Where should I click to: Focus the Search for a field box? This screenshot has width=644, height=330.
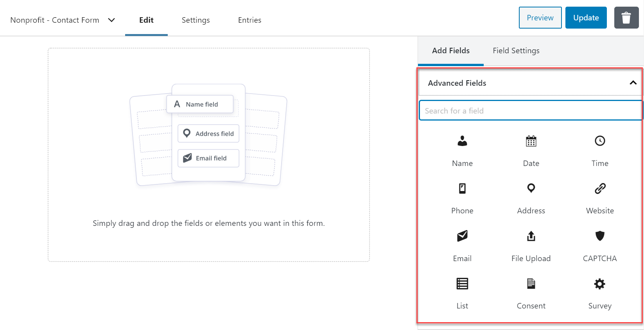pyautogui.click(x=531, y=110)
